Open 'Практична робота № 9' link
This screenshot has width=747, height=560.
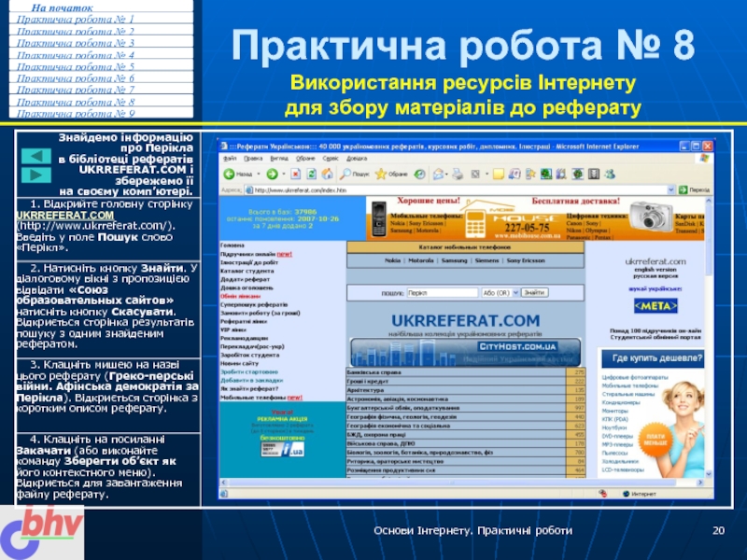point(76,113)
